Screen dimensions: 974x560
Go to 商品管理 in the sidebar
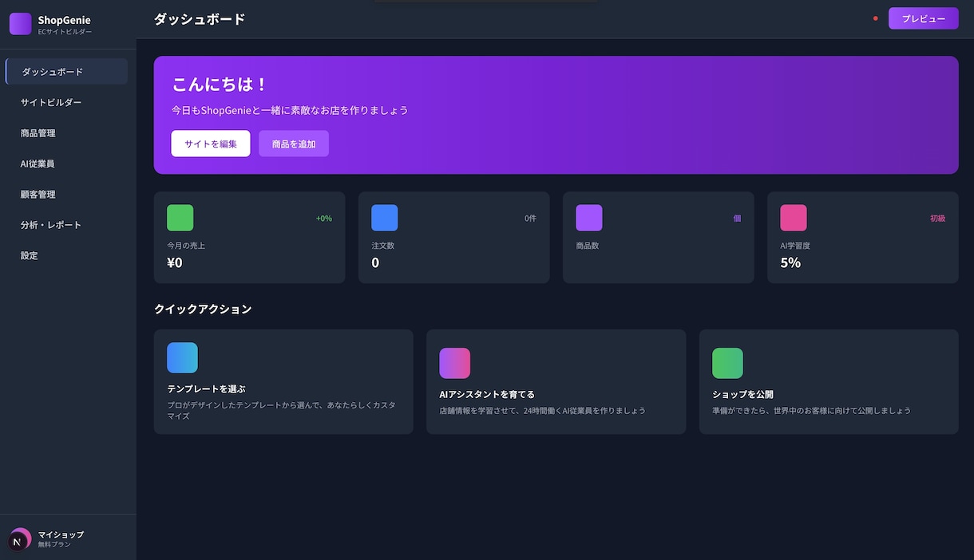tap(66, 133)
